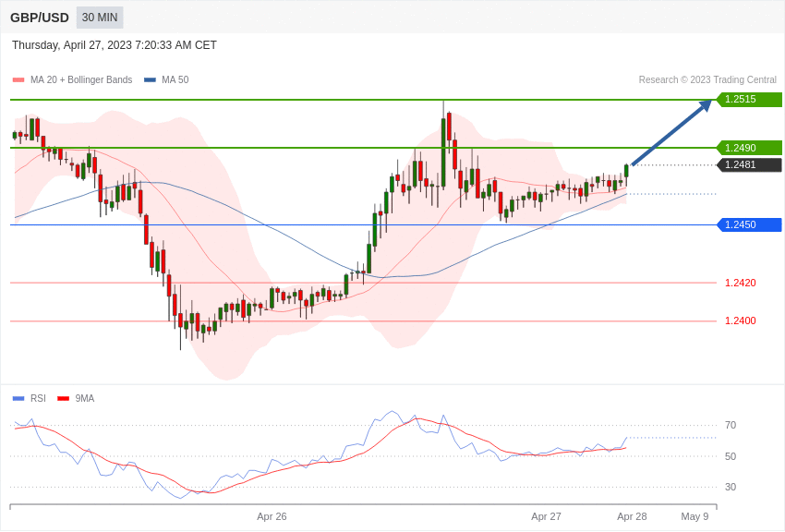Viewport: 785px width, 532px height.
Task: Click the 1.2481 current price tag
Action: click(749, 164)
